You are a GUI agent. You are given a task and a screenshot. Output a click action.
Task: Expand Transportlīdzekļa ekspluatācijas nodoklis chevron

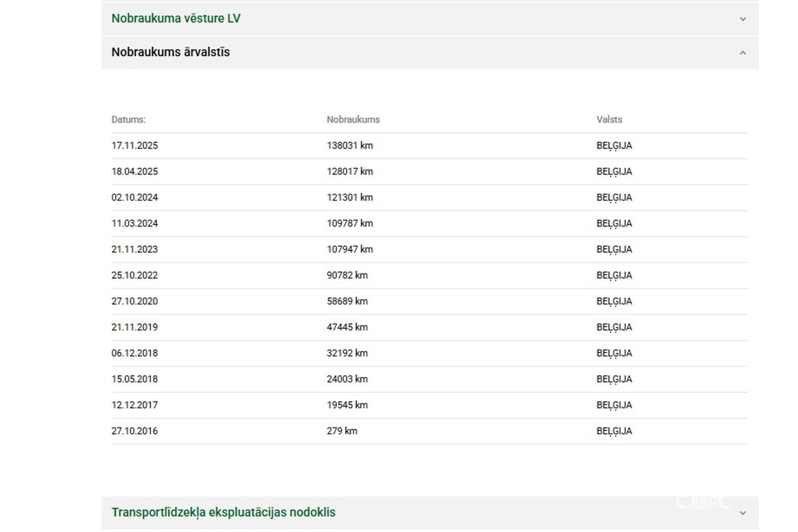(x=742, y=513)
